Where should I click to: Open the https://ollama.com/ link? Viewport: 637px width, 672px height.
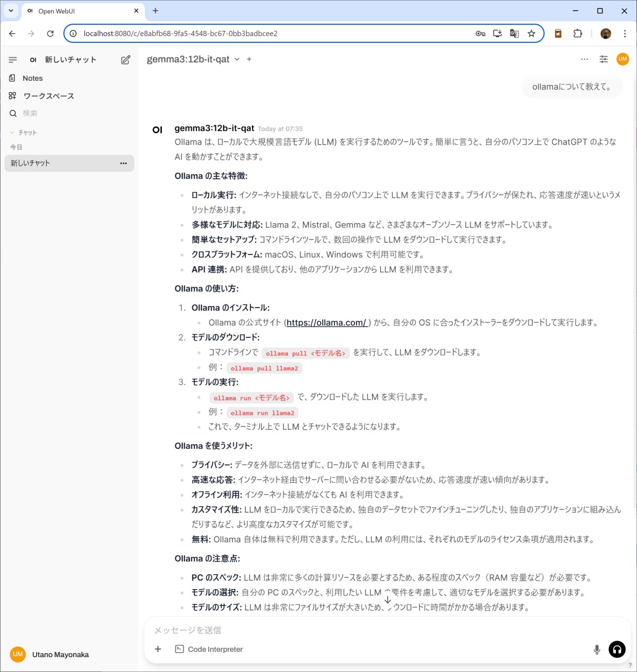tap(326, 322)
